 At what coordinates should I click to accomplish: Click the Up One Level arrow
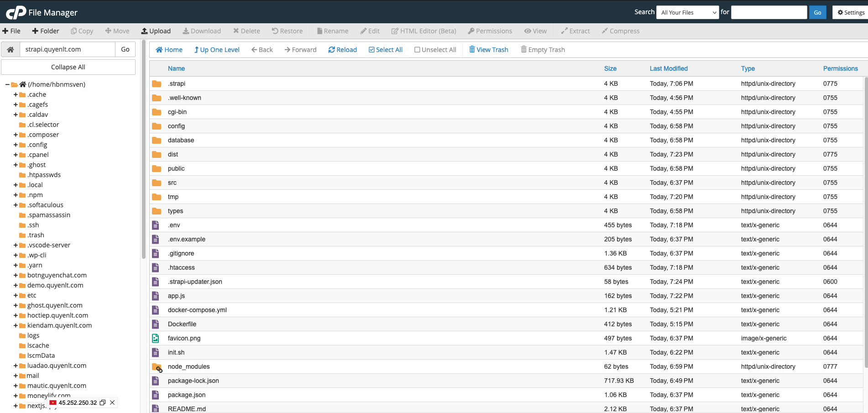point(196,50)
